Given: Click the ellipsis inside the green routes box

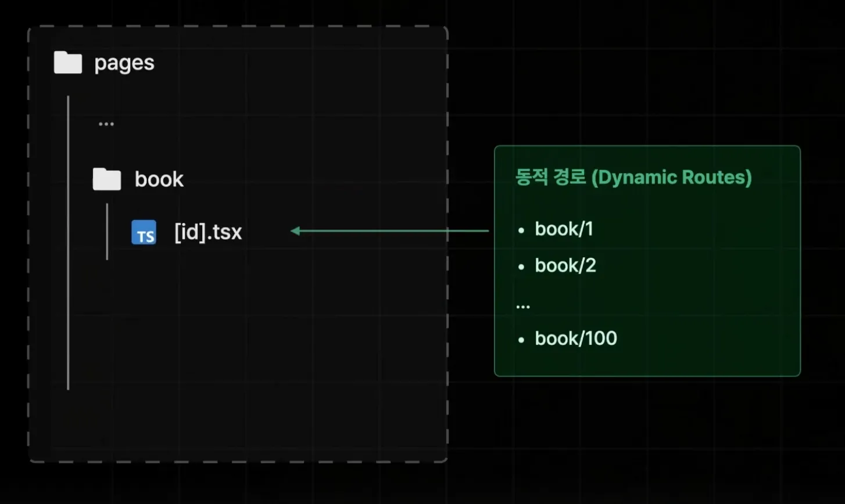Looking at the screenshot, I should [523, 305].
